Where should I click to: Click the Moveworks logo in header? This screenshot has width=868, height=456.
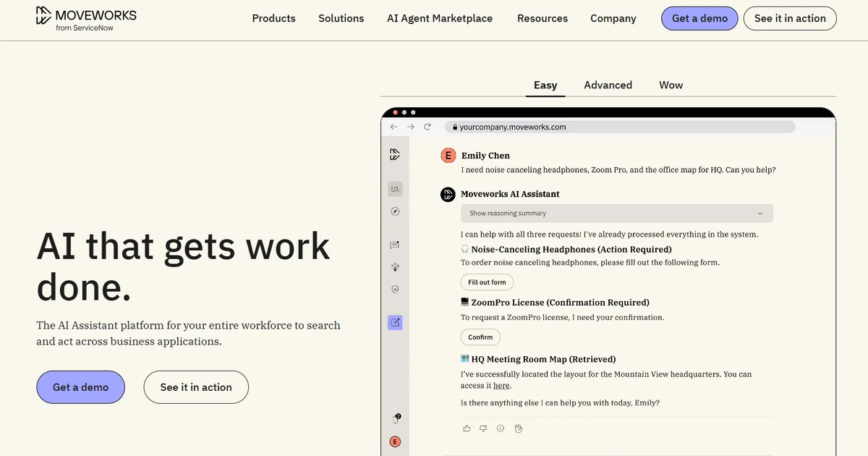pos(86,18)
